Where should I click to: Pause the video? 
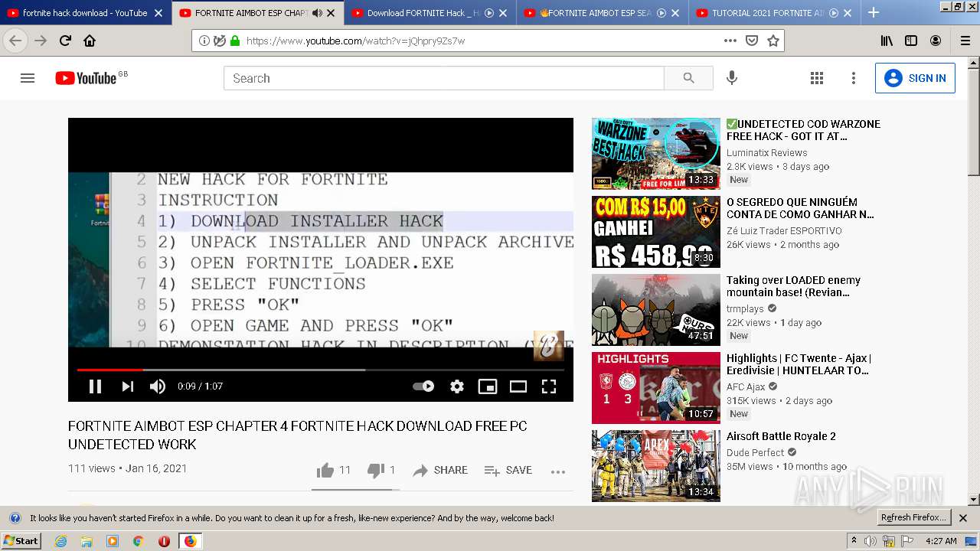[95, 386]
